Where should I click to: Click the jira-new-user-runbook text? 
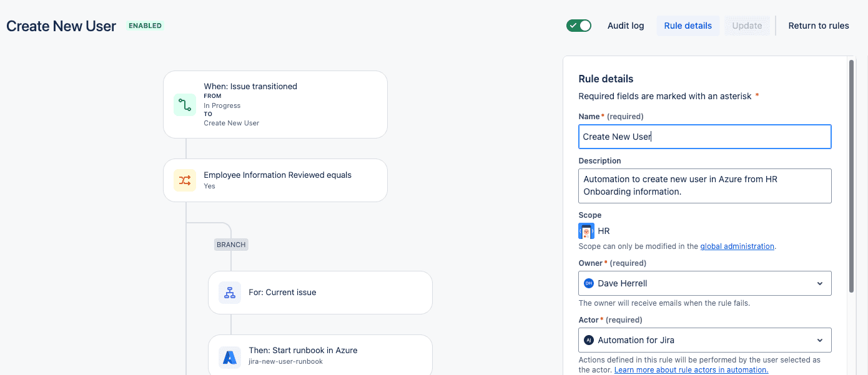pos(285,362)
